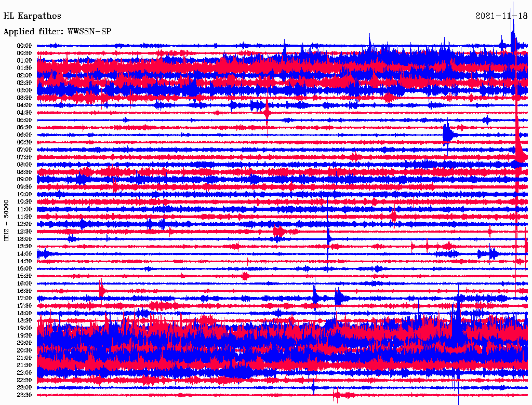Select the 01:30 time label

coord(24,68)
